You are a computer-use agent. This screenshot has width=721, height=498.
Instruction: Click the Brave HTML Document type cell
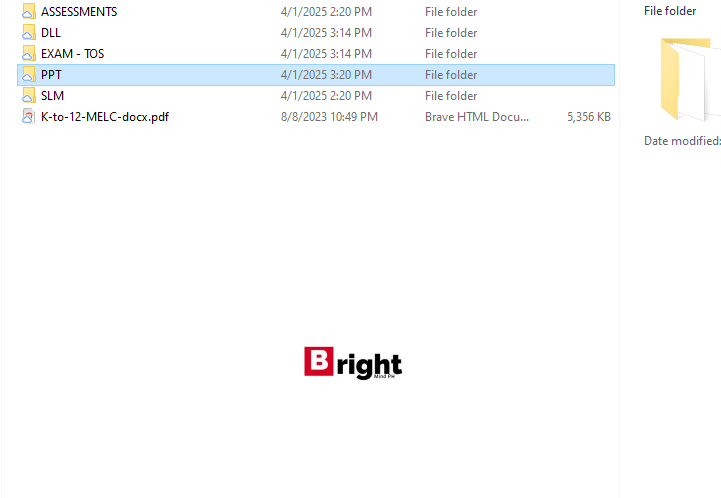(x=476, y=117)
